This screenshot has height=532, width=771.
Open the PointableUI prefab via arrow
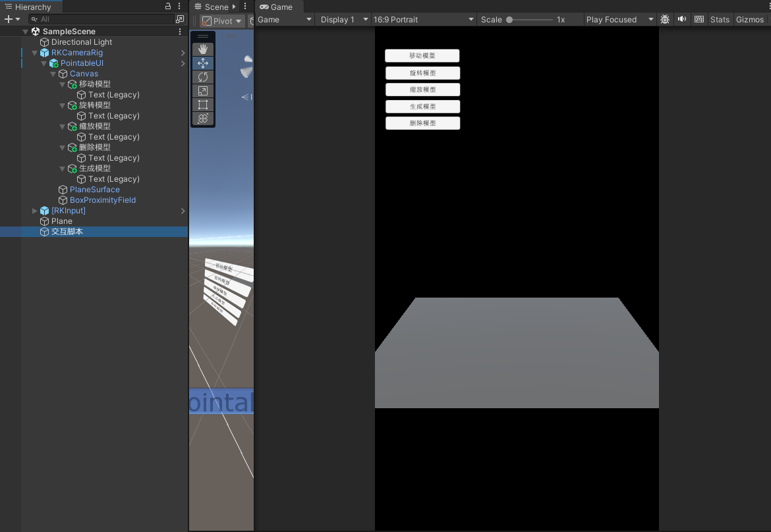(183, 63)
